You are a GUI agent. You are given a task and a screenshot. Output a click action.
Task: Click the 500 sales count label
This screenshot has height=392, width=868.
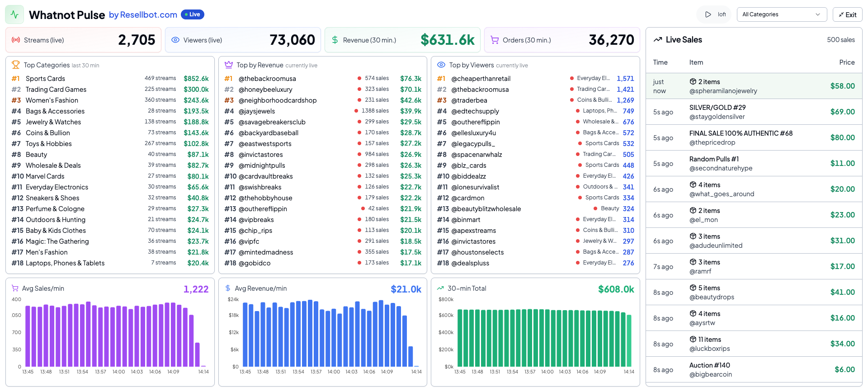click(841, 40)
